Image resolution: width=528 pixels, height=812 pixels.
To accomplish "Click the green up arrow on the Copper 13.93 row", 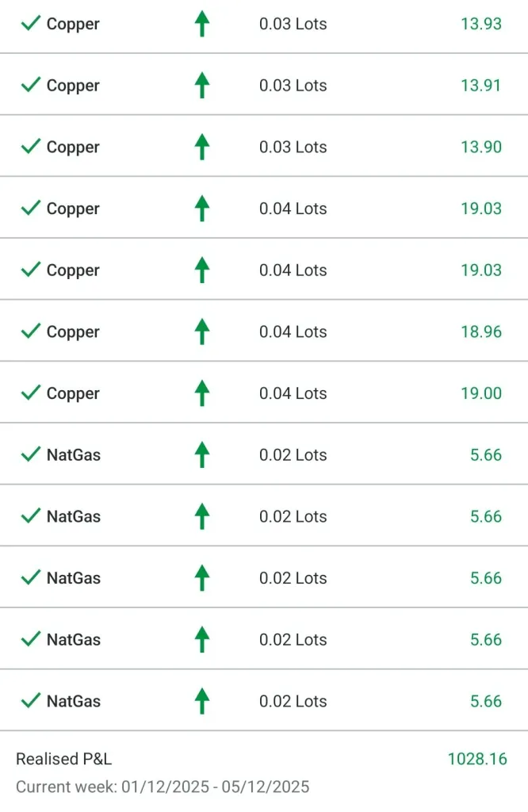I will pyautogui.click(x=202, y=24).
